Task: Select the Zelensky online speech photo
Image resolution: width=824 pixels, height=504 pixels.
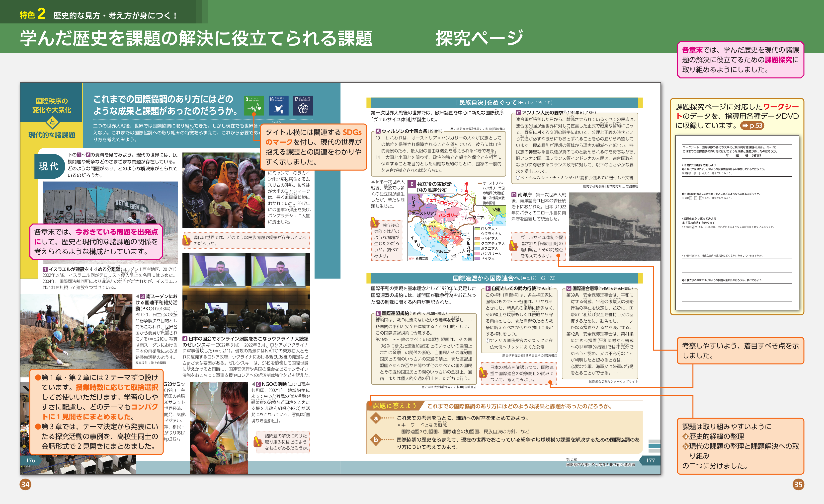Action: pos(246,293)
